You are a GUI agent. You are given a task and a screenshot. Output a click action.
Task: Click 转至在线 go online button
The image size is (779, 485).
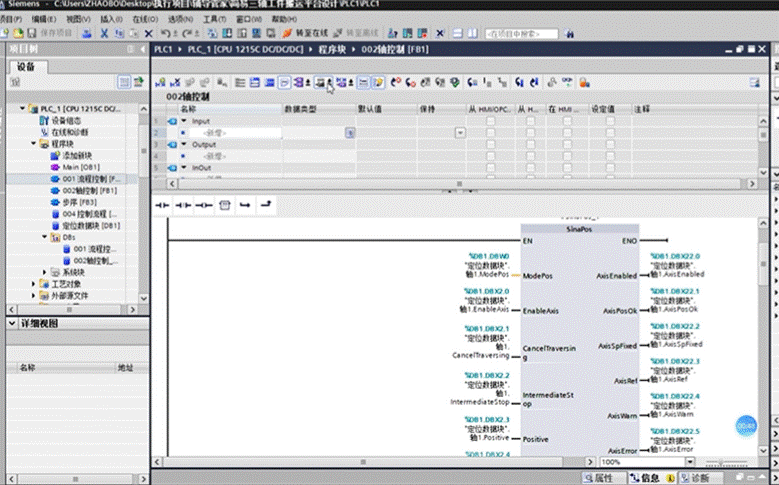[305, 33]
